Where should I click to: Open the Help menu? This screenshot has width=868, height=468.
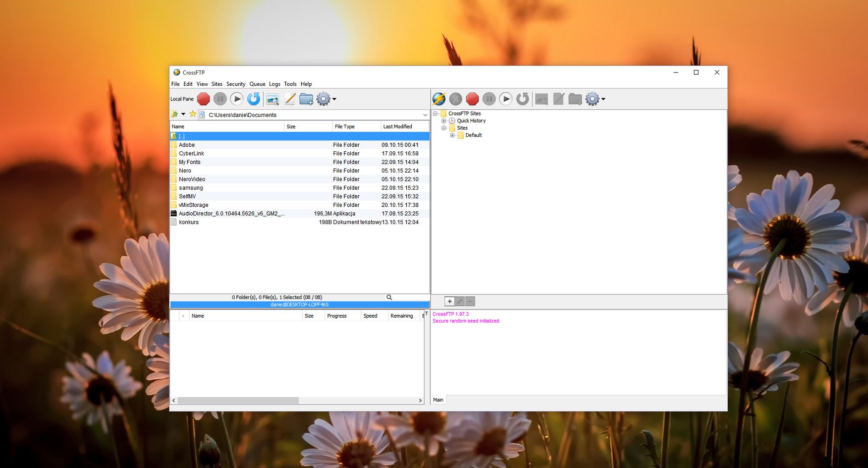(306, 84)
